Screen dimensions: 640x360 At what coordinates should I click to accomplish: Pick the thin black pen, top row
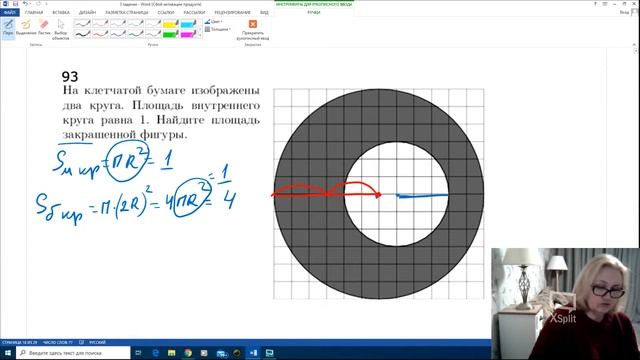82,24
